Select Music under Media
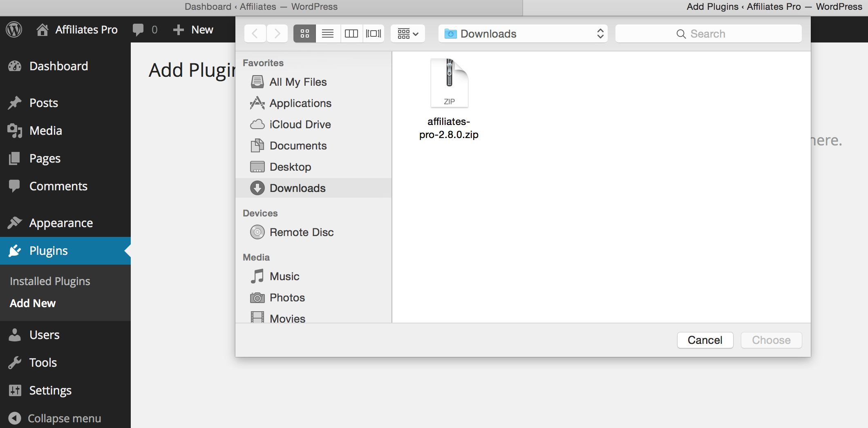The image size is (868, 428). point(313,276)
